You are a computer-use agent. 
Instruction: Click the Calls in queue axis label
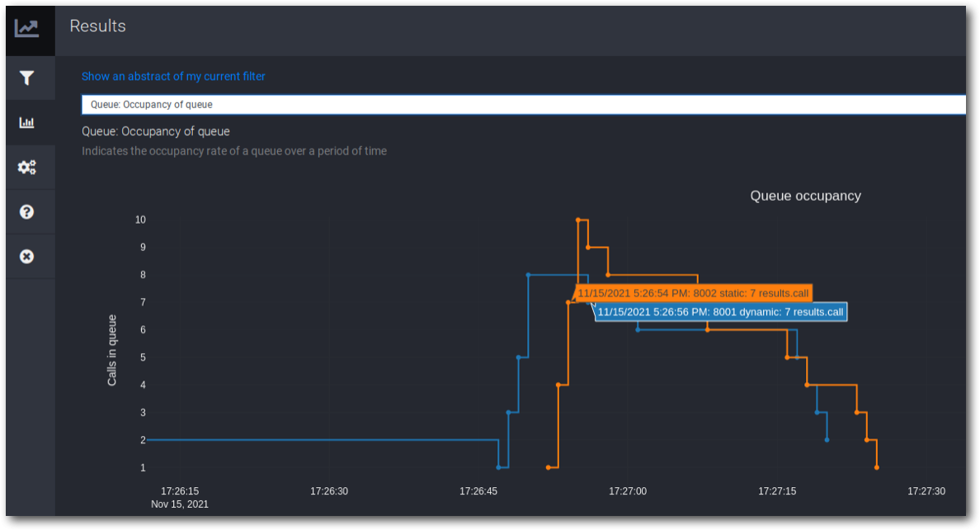click(x=112, y=350)
